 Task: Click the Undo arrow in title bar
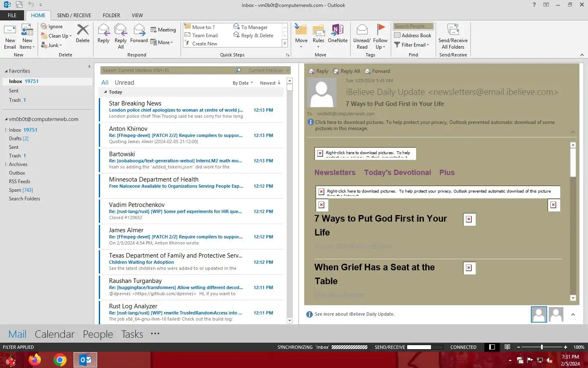pyautogui.click(x=31, y=5)
